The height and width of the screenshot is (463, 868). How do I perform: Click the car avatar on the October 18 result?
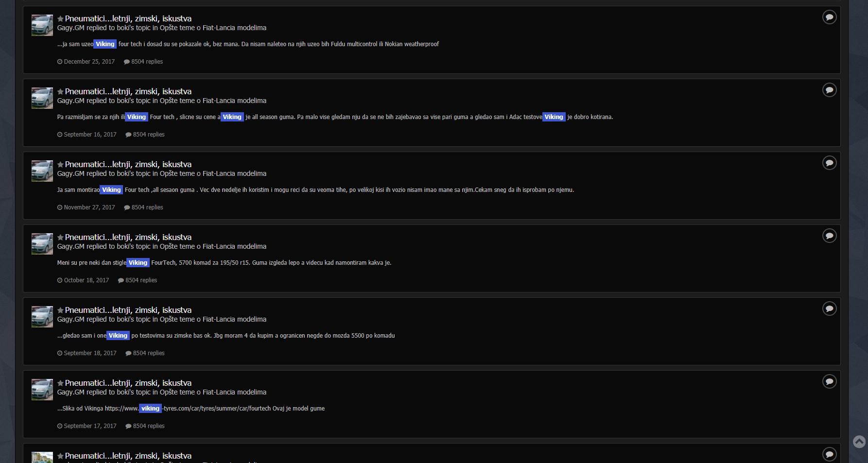coord(42,244)
